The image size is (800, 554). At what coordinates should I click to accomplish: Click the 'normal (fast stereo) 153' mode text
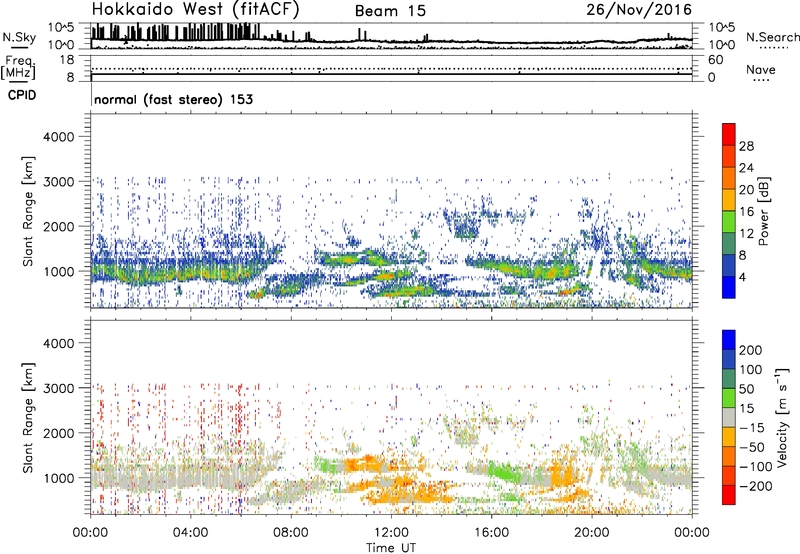[173, 99]
